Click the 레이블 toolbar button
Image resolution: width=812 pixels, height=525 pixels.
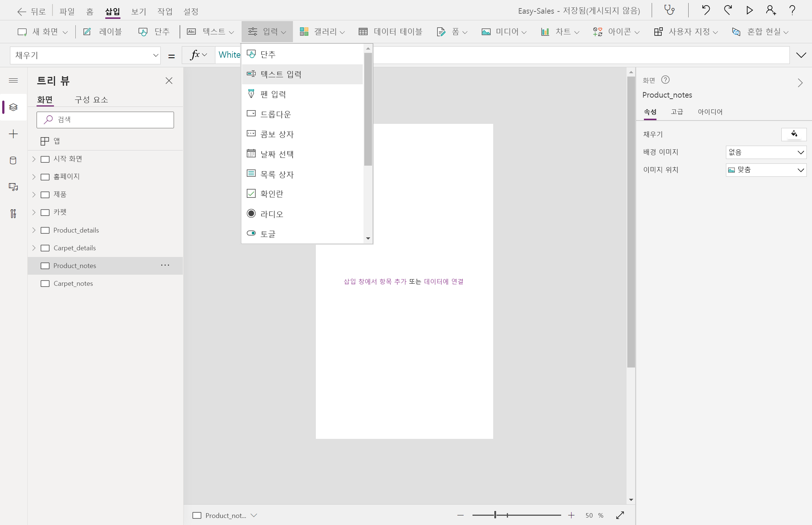coord(103,32)
